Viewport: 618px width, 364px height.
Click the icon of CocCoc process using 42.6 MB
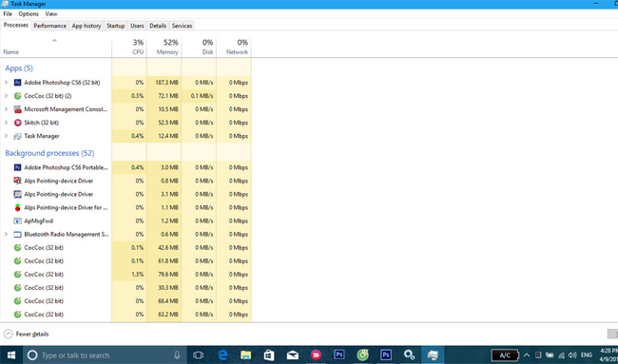coord(17,248)
